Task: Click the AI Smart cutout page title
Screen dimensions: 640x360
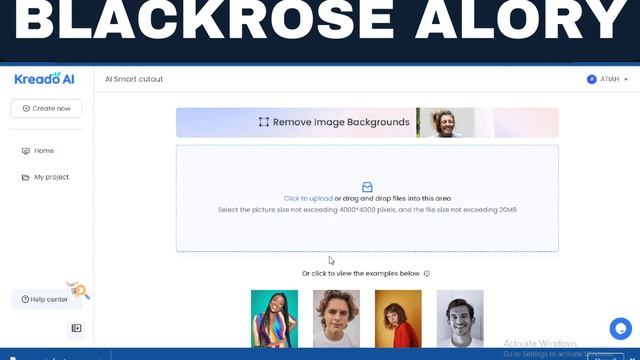Action: (134, 79)
